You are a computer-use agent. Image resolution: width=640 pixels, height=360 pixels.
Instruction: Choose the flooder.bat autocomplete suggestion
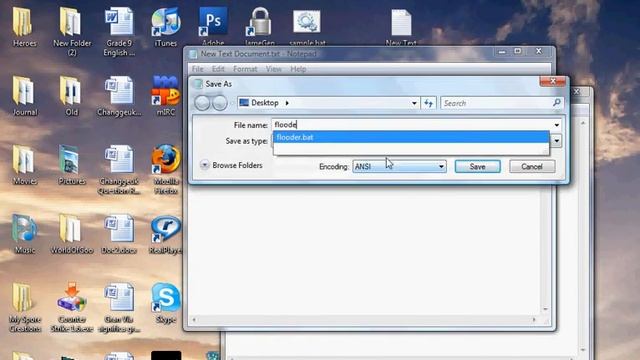pos(411,137)
